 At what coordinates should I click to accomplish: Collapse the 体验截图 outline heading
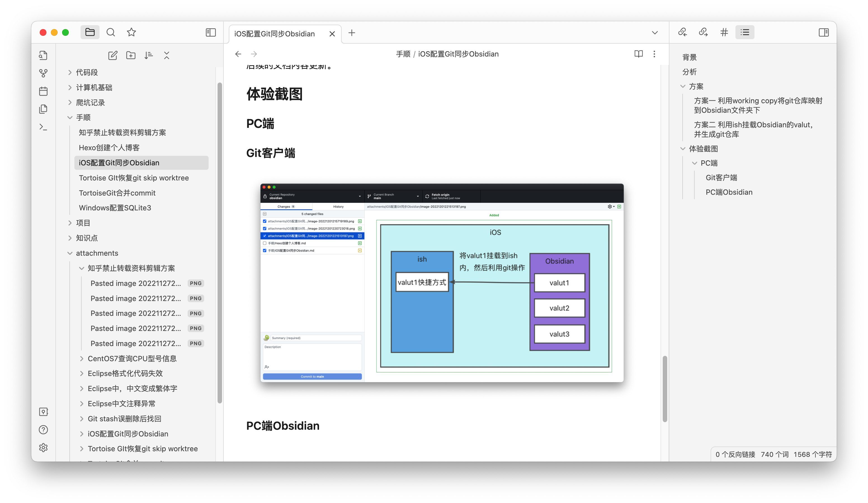tap(683, 149)
